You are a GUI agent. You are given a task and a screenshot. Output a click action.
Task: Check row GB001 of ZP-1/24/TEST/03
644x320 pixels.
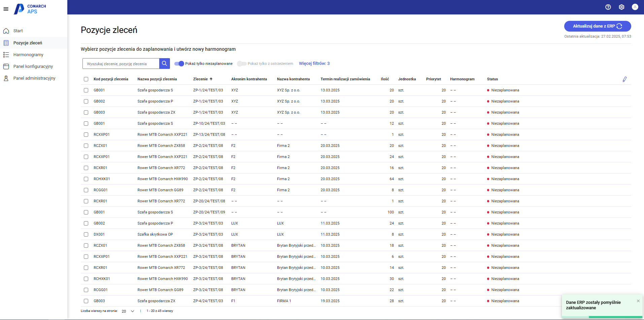(86, 90)
